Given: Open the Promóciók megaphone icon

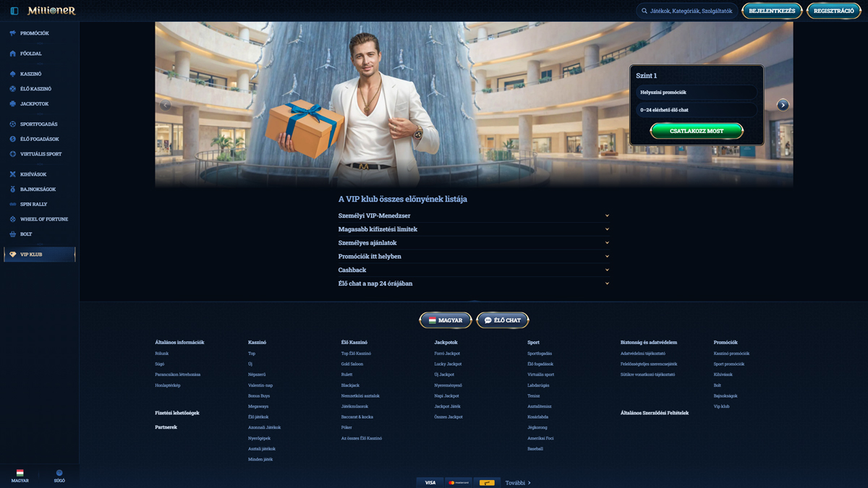Looking at the screenshot, I should pyautogui.click(x=13, y=33).
